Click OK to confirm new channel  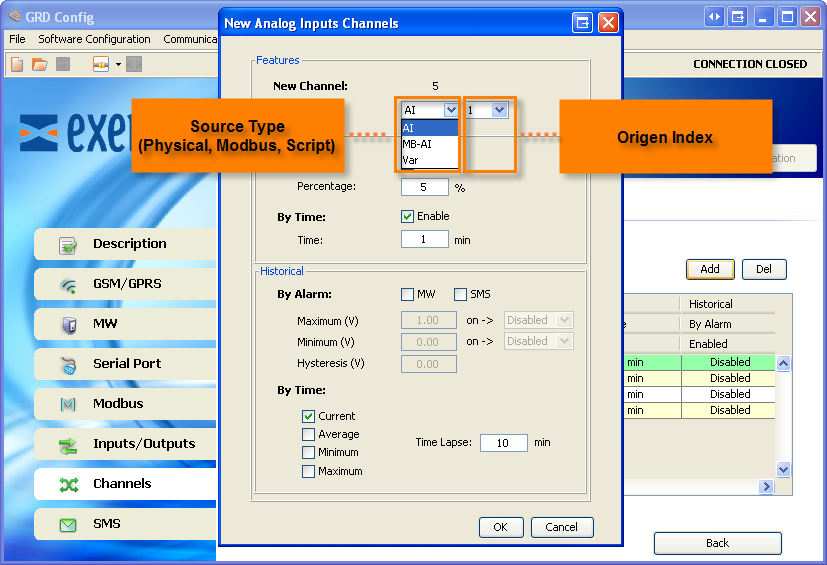pyautogui.click(x=501, y=527)
